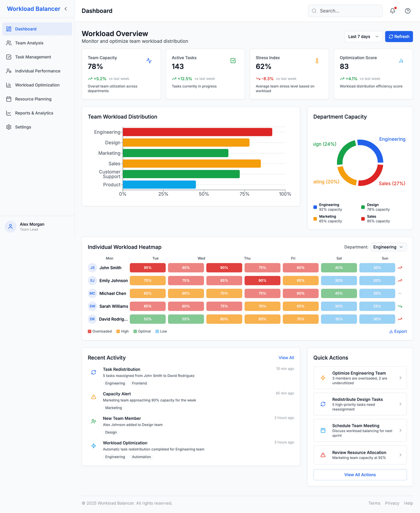
Task: Toggle the Overloaded legend swatch
Action: pos(89,331)
